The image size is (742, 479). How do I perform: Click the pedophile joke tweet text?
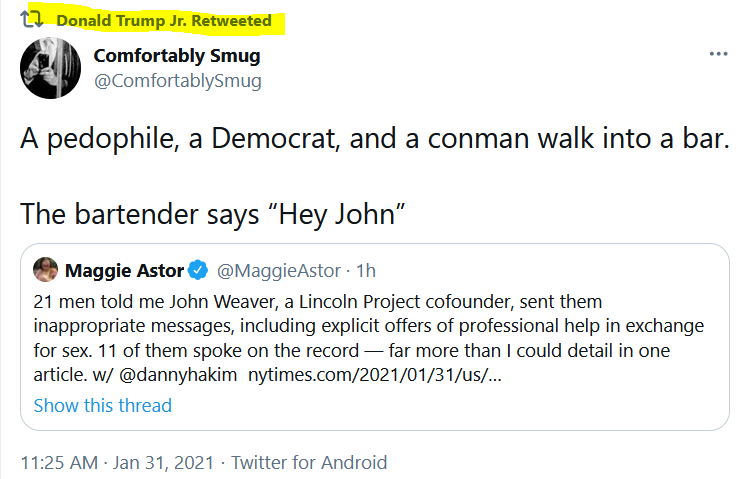click(375, 139)
